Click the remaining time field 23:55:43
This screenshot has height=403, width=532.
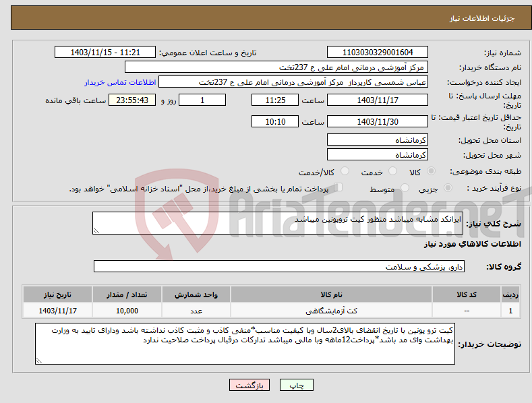tap(132, 100)
